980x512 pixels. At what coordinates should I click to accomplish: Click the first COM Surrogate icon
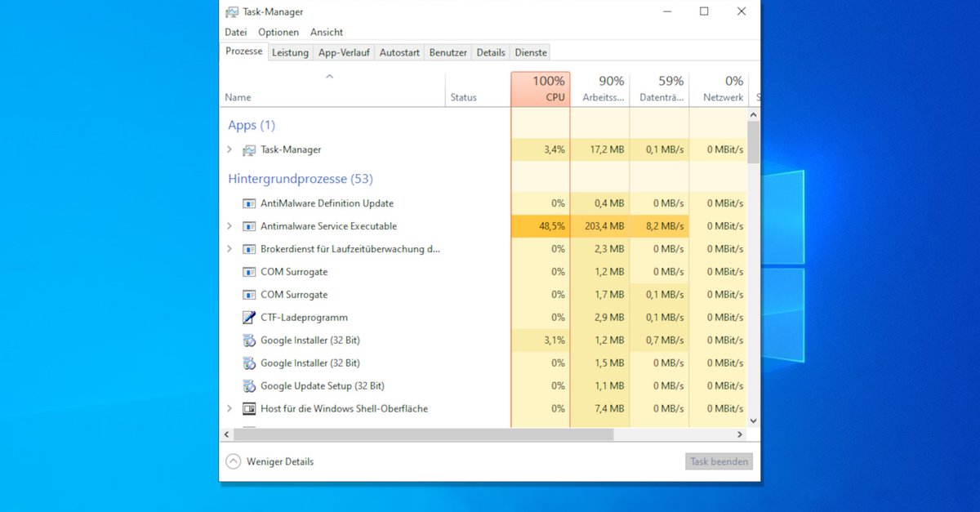(x=249, y=272)
